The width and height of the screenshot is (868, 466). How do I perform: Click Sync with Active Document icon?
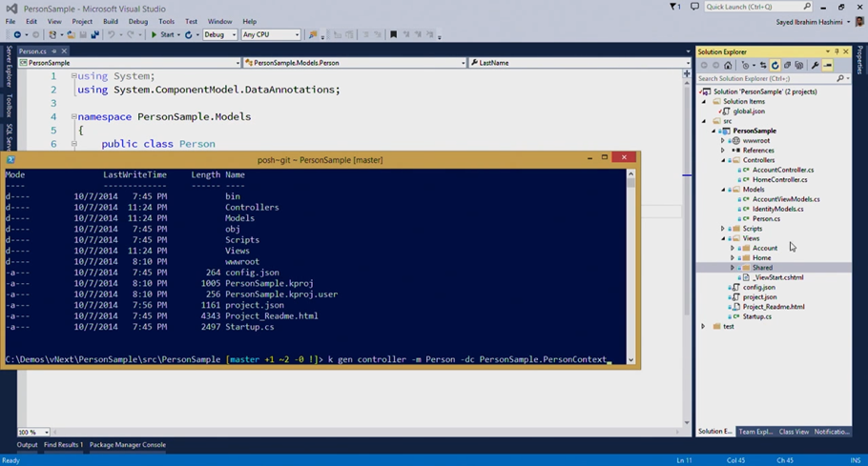click(763, 65)
